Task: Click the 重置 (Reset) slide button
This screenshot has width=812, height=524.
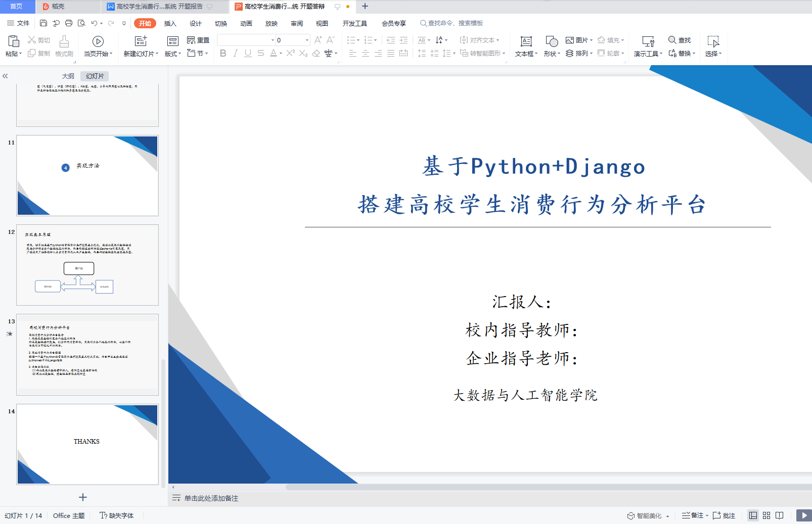Action: 198,40
